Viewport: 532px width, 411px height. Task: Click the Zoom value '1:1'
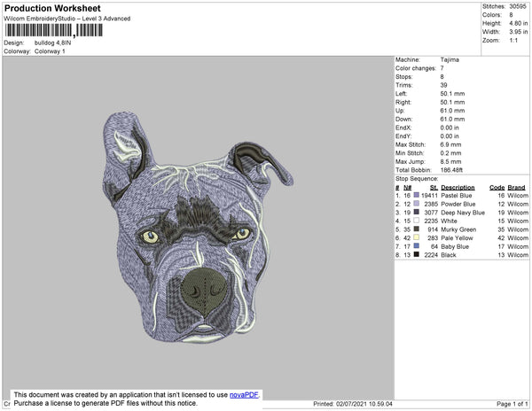coord(513,41)
